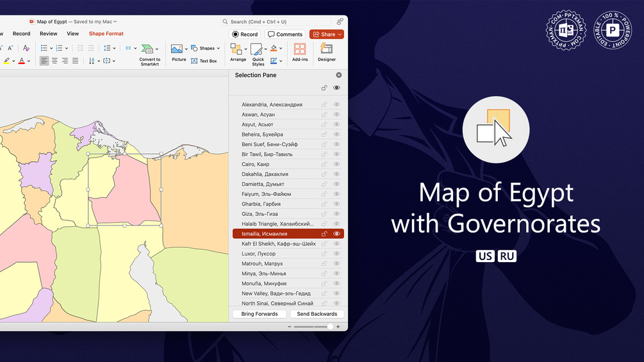Click the font color red A
Image resolution: width=644 pixels, height=362 pixels.
22,61
